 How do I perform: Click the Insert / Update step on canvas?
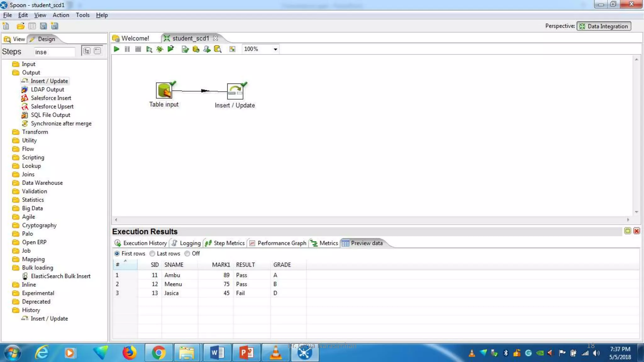point(235,91)
